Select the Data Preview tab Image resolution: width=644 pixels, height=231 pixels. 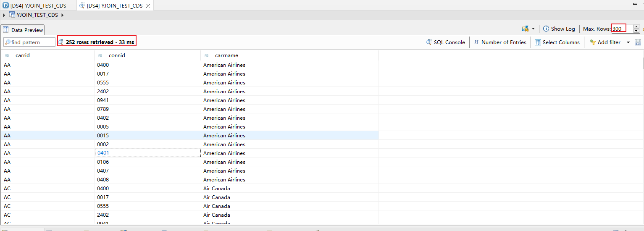point(23,30)
